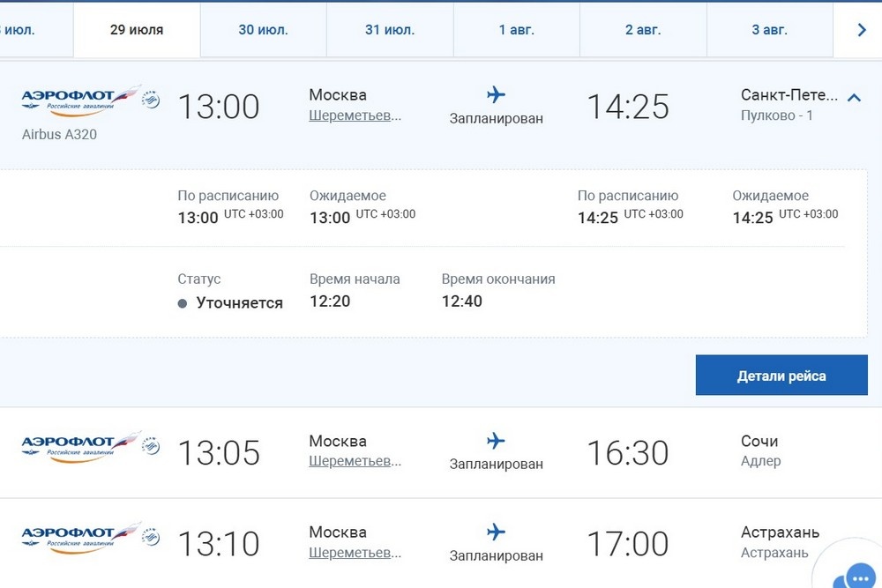Open the 1 авг. date tab
The image size is (882, 588).
517,30
